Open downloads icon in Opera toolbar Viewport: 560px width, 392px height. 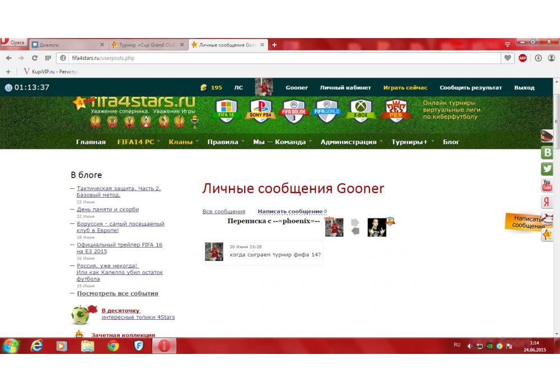pos(538,58)
